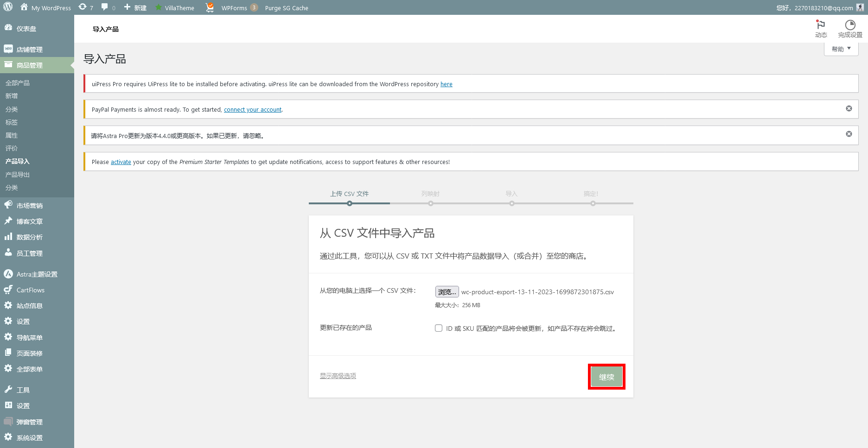
Task: Open 完成设置 via the clock icon
Action: point(849,25)
